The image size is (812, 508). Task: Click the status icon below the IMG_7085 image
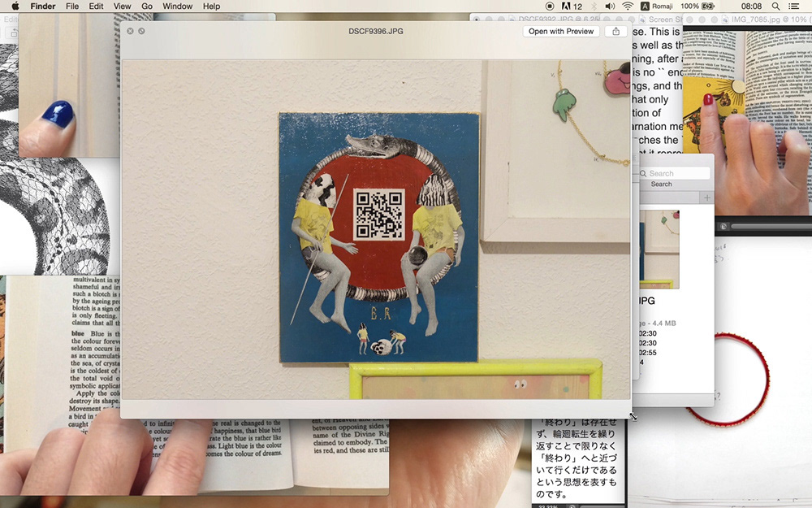[x=723, y=227]
